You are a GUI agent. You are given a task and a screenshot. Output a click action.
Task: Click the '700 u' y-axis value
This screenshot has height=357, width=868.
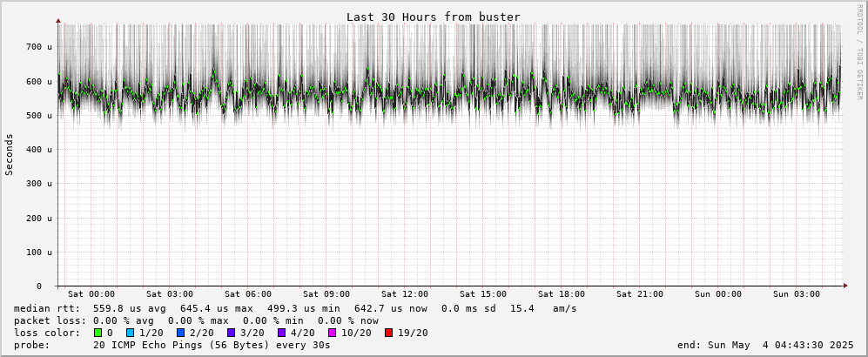[39, 47]
